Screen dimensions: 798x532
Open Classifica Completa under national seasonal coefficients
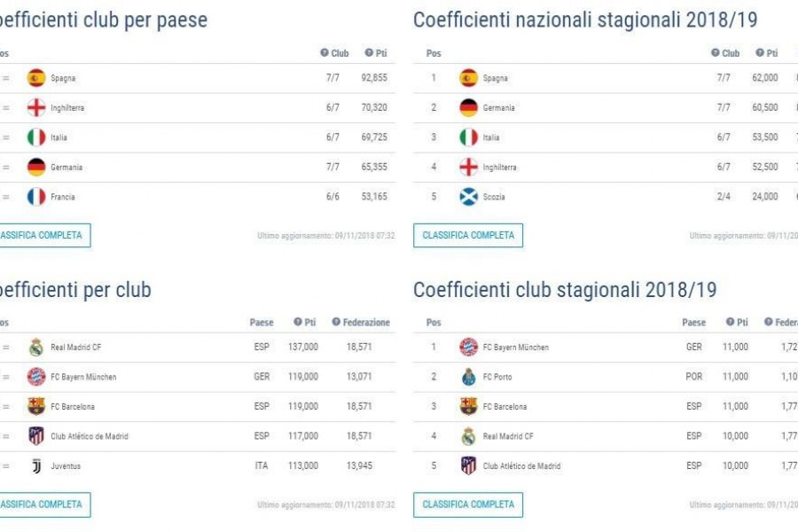pos(468,235)
